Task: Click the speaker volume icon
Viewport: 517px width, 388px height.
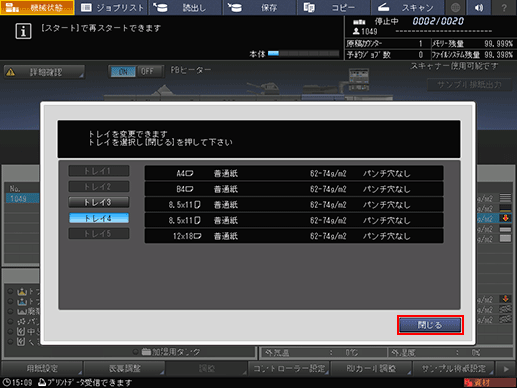Action: [479, 7]
